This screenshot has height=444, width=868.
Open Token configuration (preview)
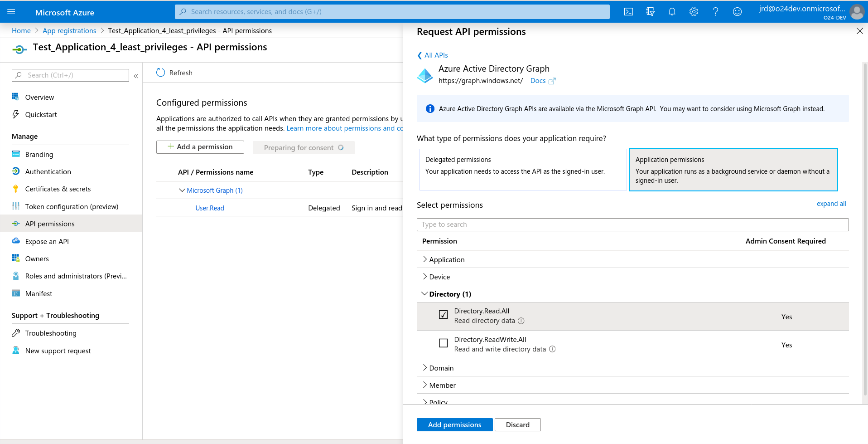pyautogui.click(x=72, y=206)
